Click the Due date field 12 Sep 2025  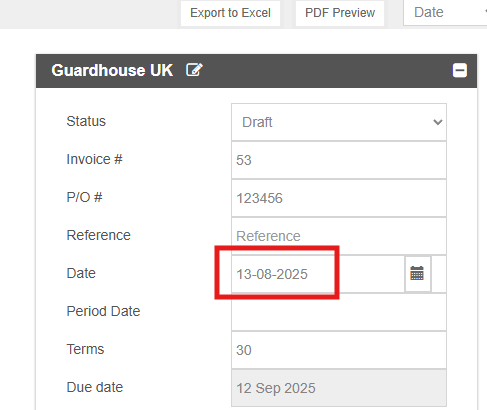point(339,388)
